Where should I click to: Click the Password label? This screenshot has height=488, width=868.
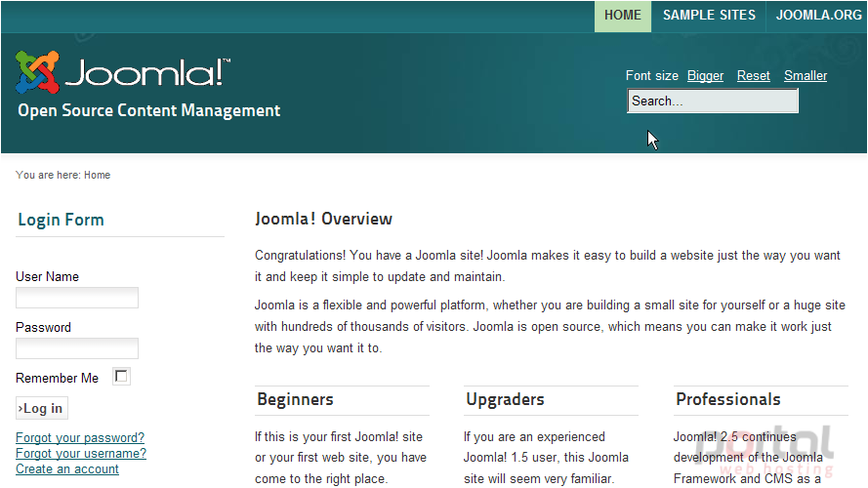click(43, 328)
